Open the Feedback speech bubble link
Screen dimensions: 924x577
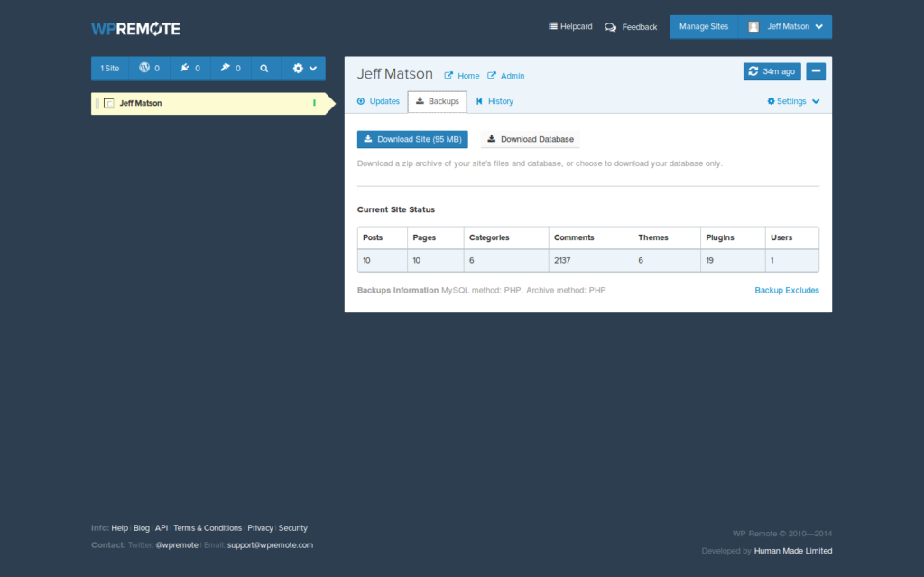pos(631,27)
